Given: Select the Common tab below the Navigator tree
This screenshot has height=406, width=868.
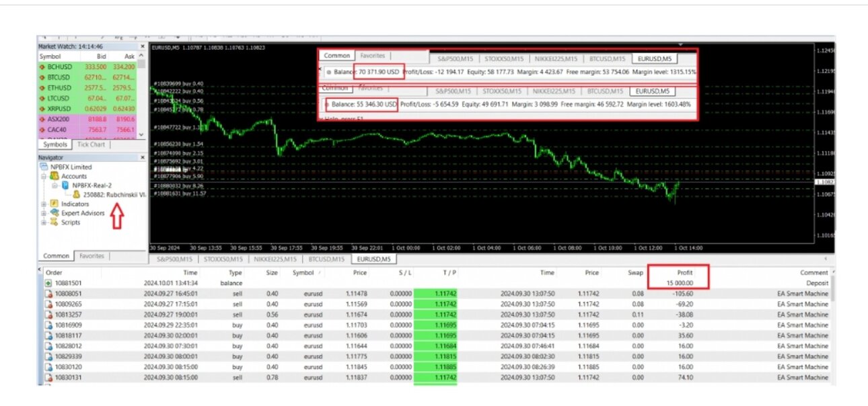Looking at the screenshot, I should [x=57, y=256].
